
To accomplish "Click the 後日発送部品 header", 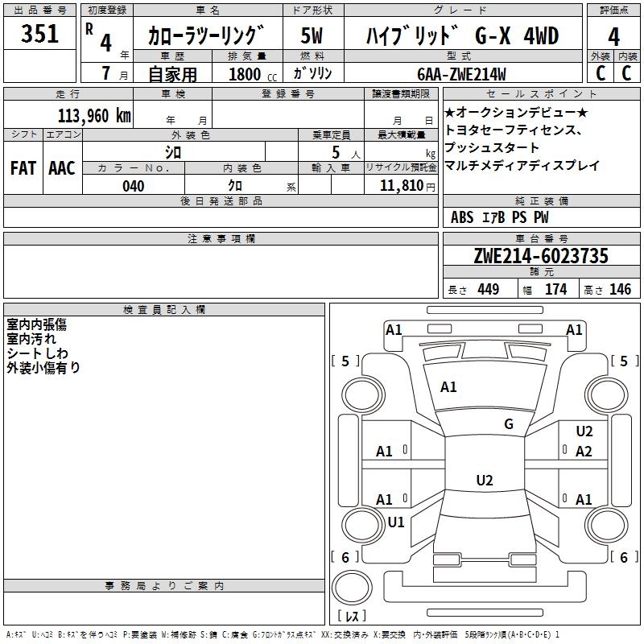I will [221, 200].
